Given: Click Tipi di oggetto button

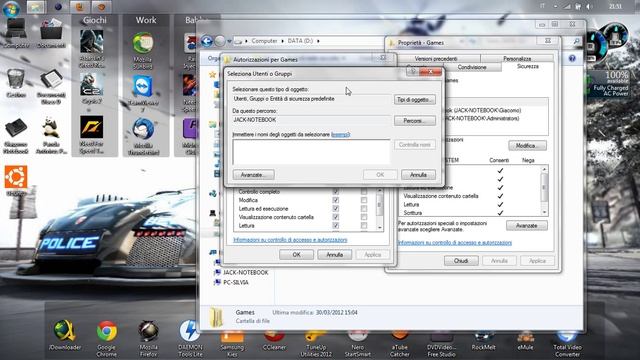Looking at the screenshot, I should click(415, 100).
